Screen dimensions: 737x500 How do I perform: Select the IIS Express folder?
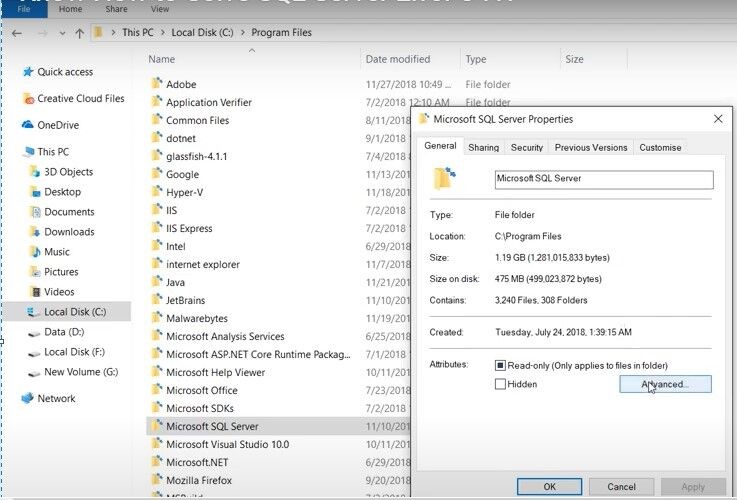[189, 228]
